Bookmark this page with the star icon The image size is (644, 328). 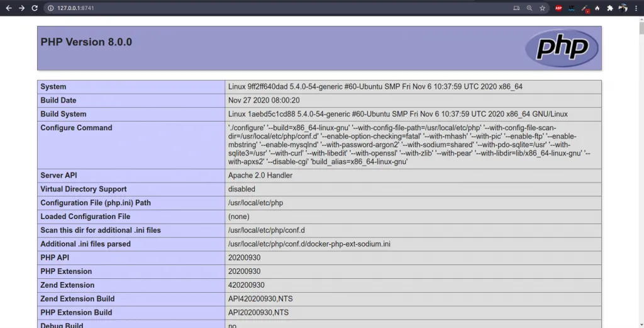pyautogui.click(x=541, y=8)
